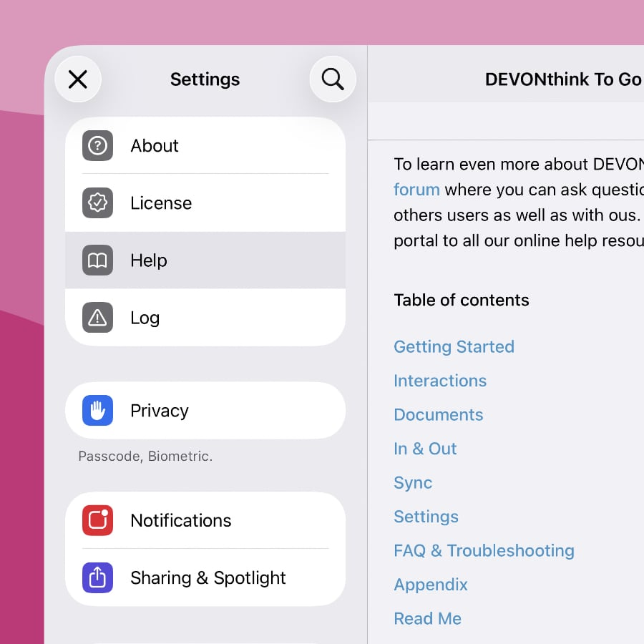The height and width of the screenshot is (644, 644).
Task: Open the Appendix help chapter
Action: 431,585
